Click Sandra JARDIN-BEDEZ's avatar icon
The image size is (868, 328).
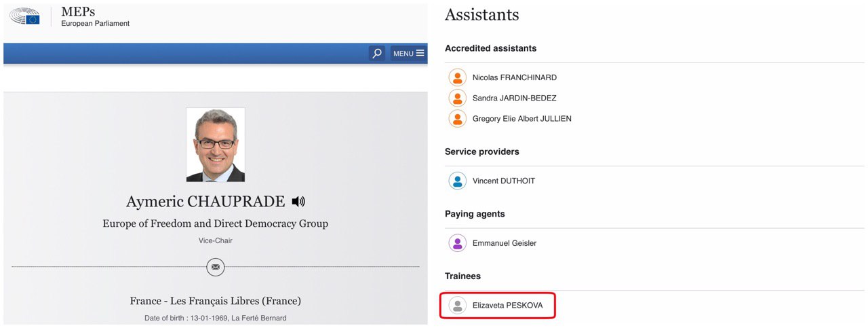(x=458, y=98)
